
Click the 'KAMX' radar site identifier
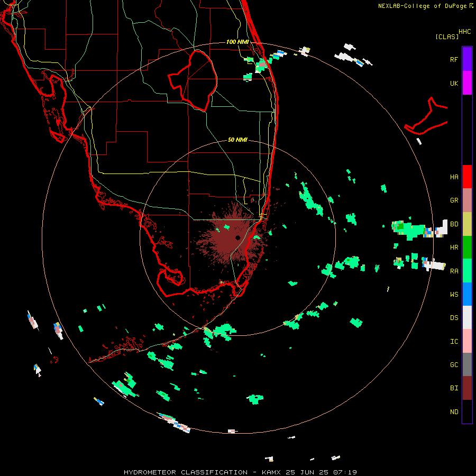click(271, 472)
